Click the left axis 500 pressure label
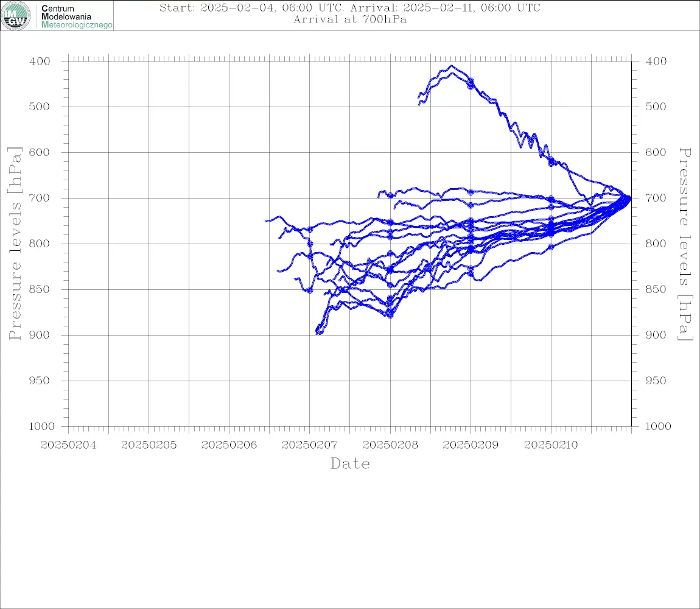This screenshot has width=700, height=609. pyautogui.click(x=40, y=107)
